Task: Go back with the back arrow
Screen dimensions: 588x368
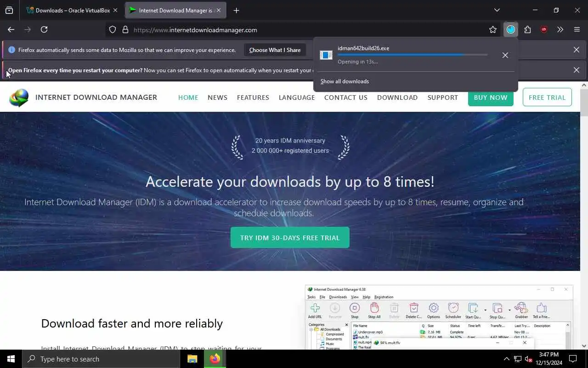Action: pos(11,29)
